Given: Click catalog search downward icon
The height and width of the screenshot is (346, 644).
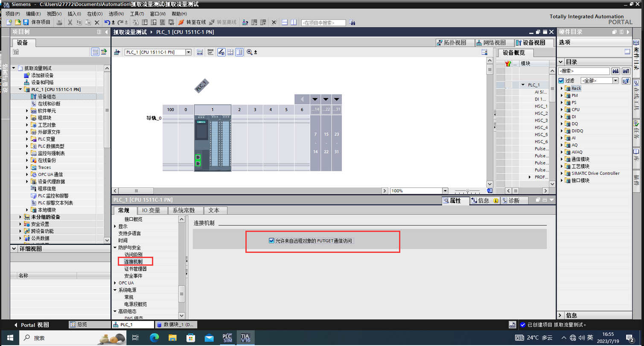Looking at the screenshot, I should click(x=616, y=71).
